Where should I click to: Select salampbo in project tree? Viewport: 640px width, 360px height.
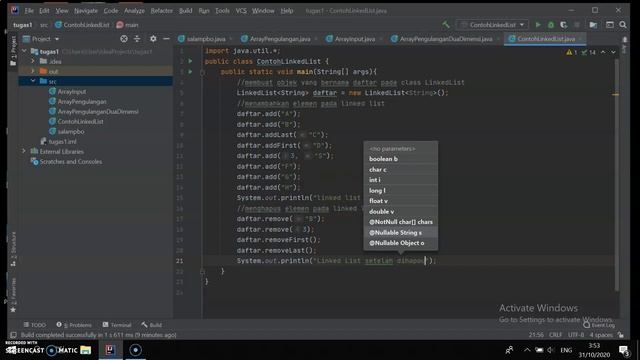71,131
